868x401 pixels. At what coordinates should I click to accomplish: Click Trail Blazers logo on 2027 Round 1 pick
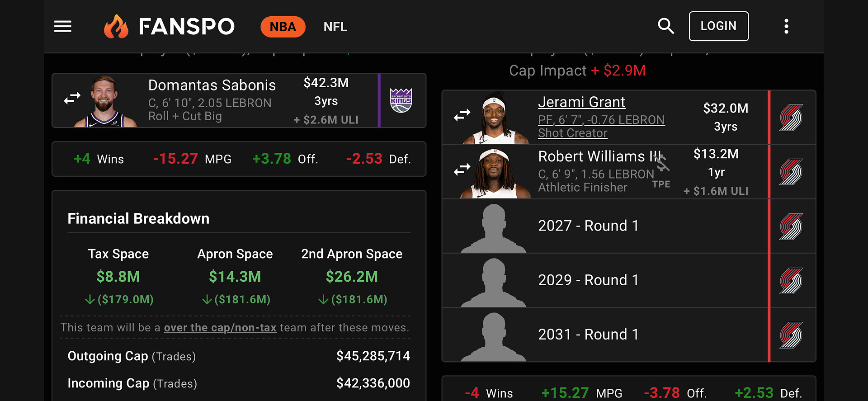pos(791,226)
